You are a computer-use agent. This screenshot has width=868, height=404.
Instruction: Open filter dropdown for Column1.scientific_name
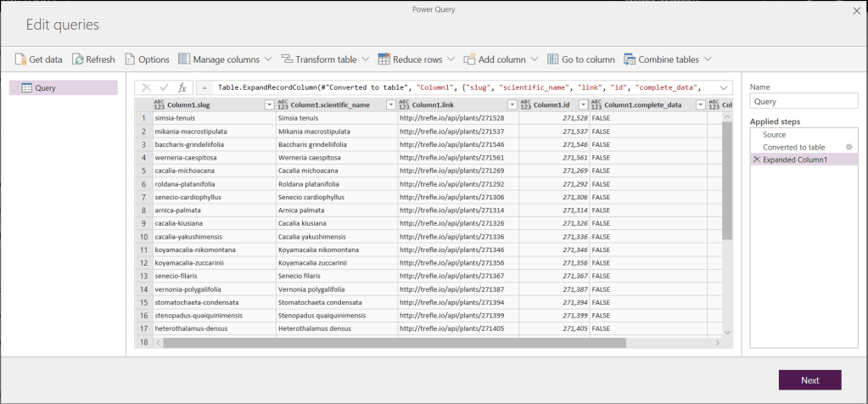(x=391, y=104)
